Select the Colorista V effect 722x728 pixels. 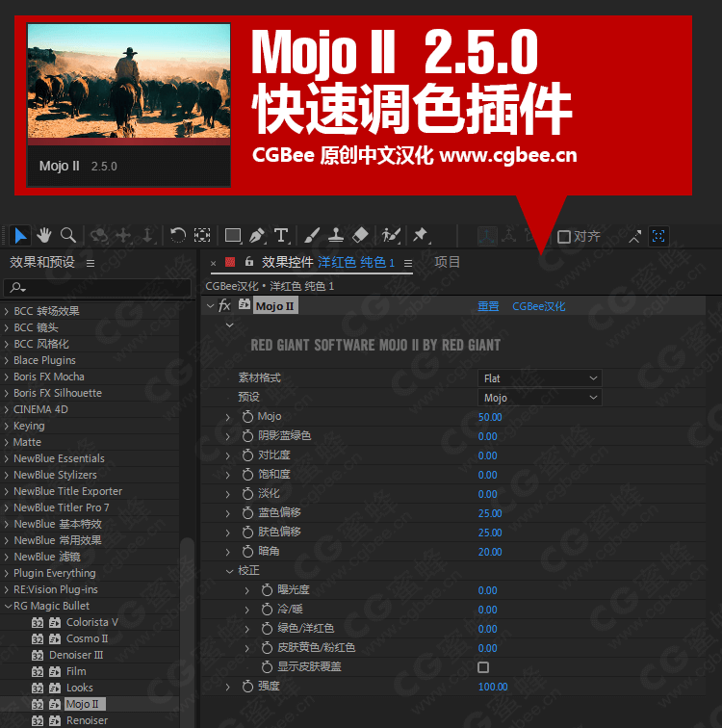point(91,622)
